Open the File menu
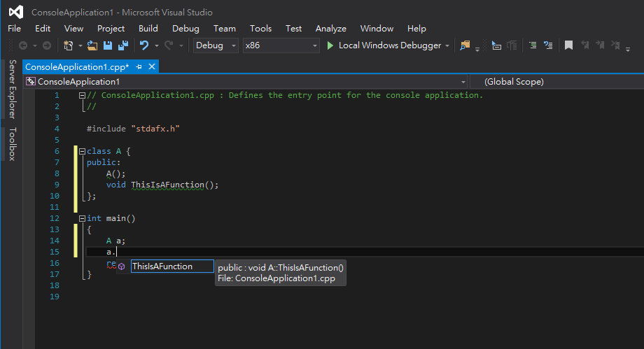 (15, 29)
